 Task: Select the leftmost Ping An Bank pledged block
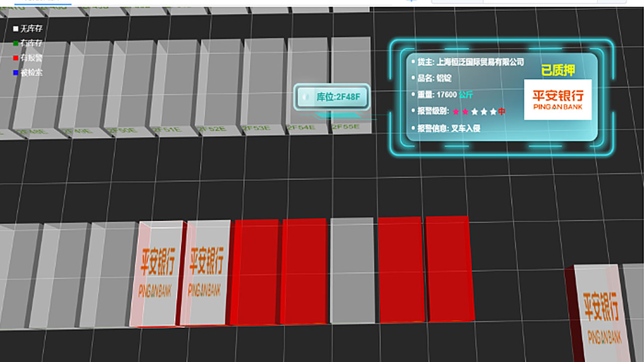[x=157, y=274]
